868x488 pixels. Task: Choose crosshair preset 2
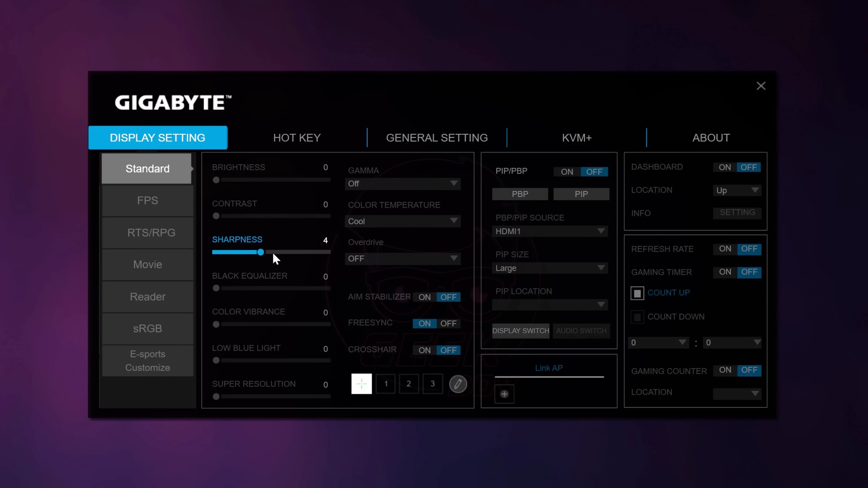409,384
